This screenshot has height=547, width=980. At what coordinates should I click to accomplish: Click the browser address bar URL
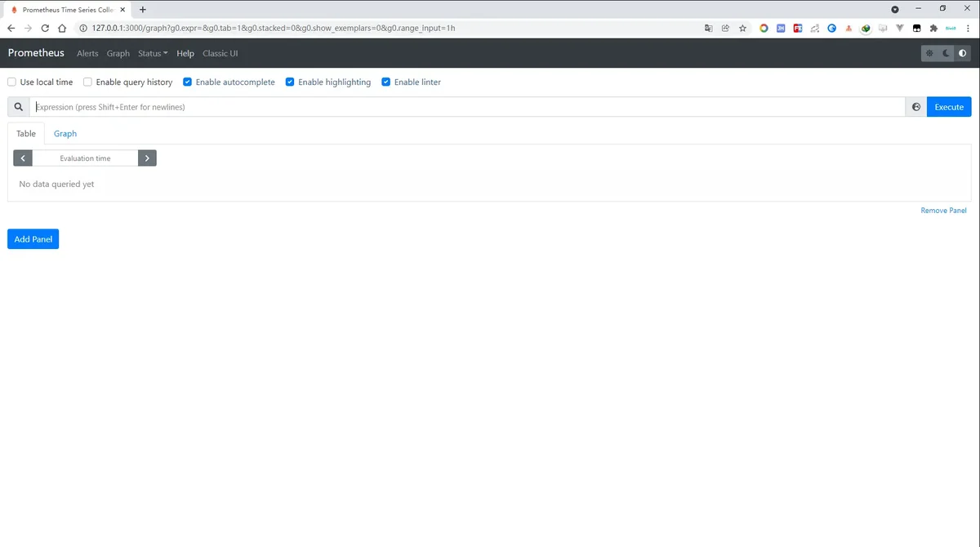pos(274,28)
